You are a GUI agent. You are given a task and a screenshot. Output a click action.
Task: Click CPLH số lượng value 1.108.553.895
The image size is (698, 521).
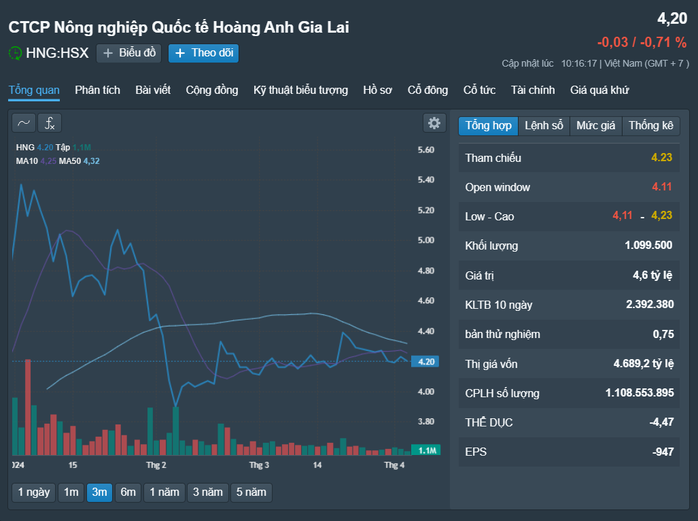[639, 393]
